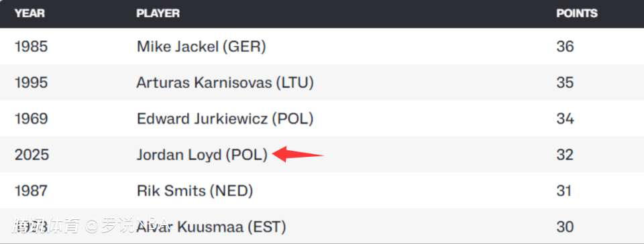Select the 1969 year cell

[x=32, y=119]
